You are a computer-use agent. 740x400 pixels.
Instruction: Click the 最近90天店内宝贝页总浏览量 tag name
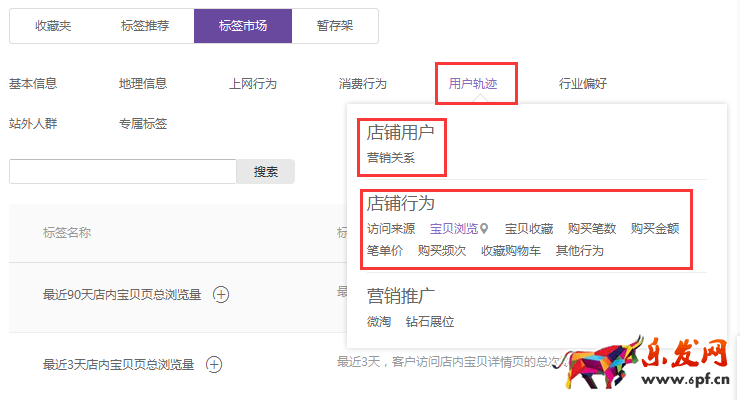[122, 295]
